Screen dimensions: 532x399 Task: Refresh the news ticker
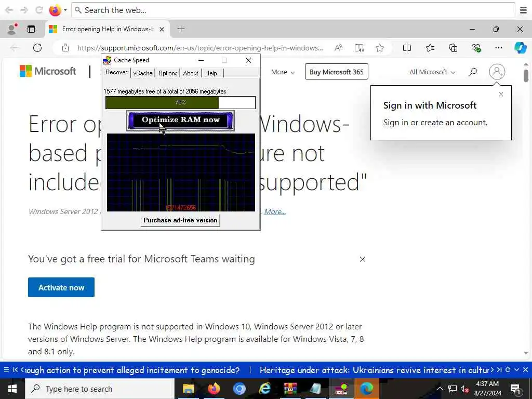click(x=508, y=370)
